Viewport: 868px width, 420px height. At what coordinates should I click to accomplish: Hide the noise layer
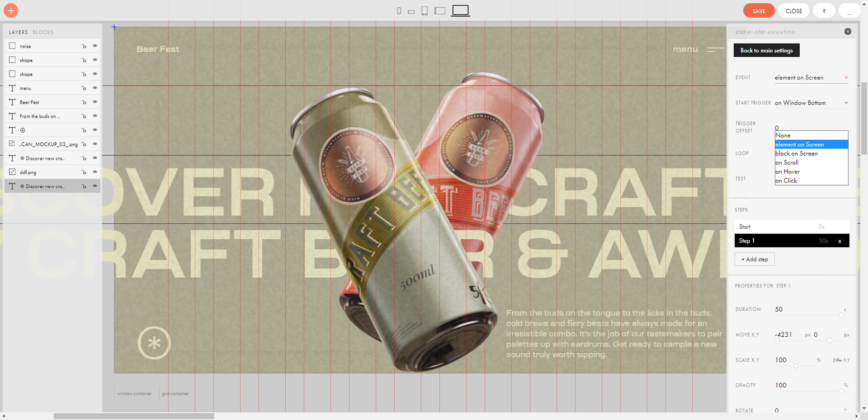(x=95, y=46)
